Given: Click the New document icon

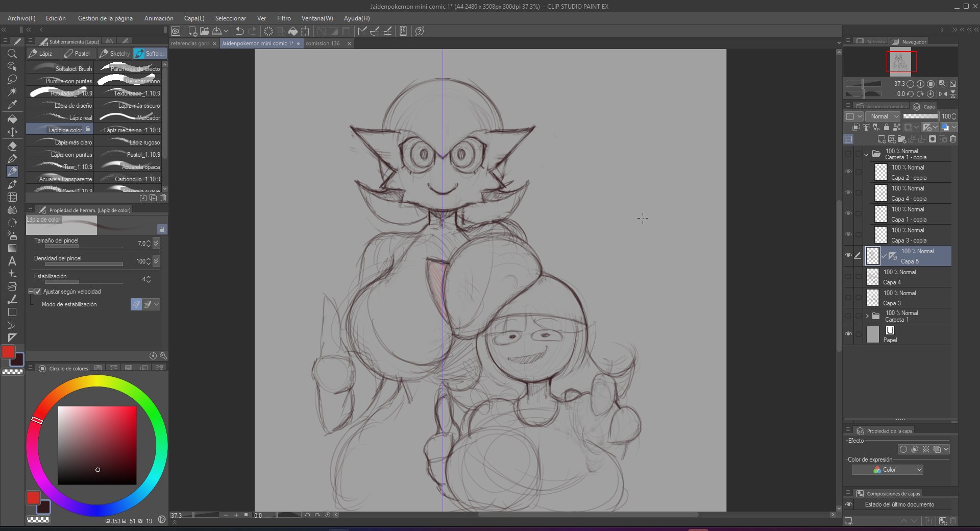Looking at the screenshot, I should 192,31.
